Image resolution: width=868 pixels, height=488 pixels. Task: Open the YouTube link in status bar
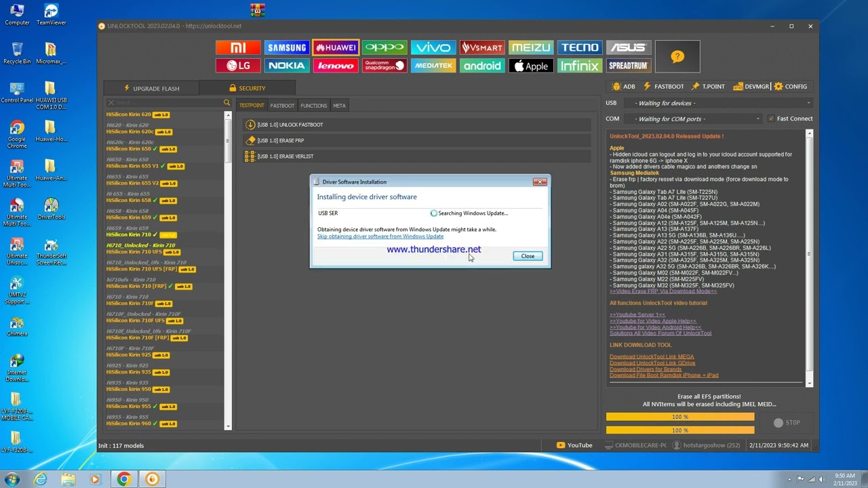574,445
